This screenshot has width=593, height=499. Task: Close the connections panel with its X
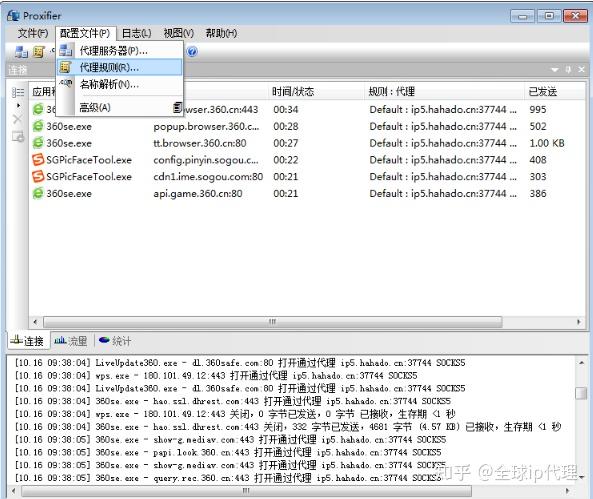pos(581,70)
